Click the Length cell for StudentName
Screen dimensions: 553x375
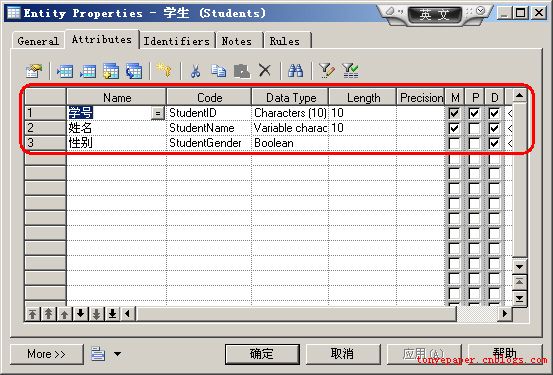coord(363,128)
